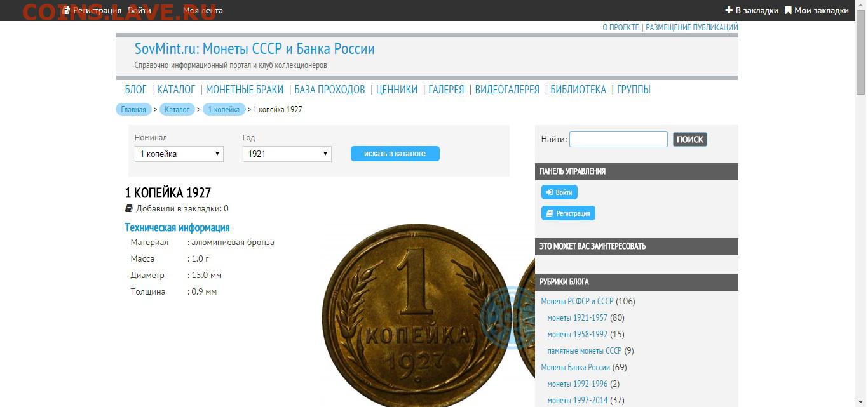The width and height of the screenshot is (868, 407).
Task: Go to Каталог breadcrumb
Action: pyautogui.click(x=177, y=109)
